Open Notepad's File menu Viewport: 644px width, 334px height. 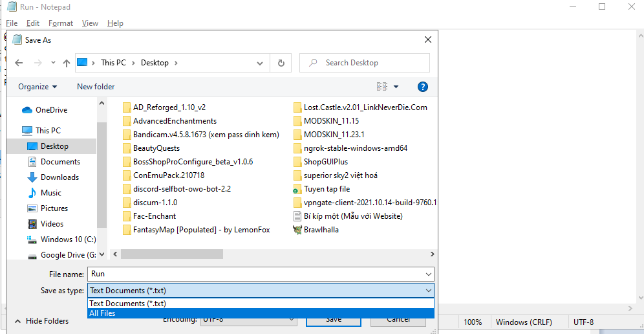click(12, 23)
